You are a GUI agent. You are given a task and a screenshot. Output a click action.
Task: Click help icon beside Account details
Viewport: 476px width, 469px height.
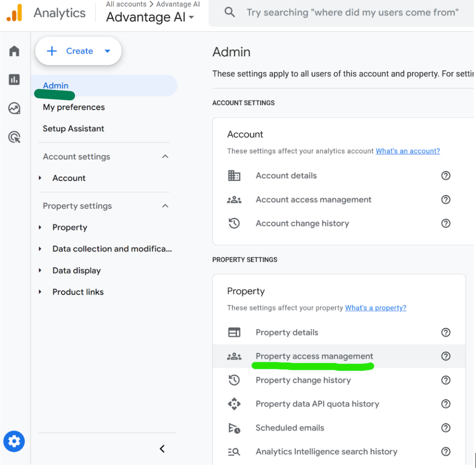point(446,175)
